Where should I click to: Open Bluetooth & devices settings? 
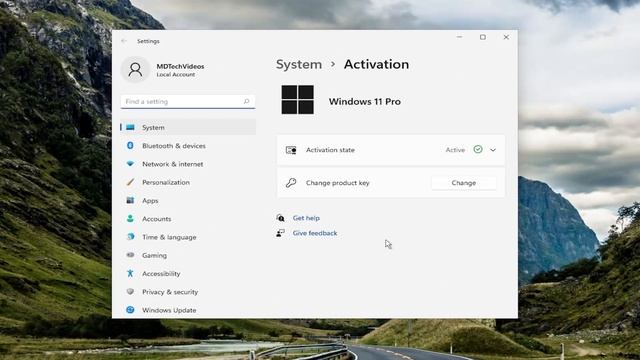[x=188, y=146]
